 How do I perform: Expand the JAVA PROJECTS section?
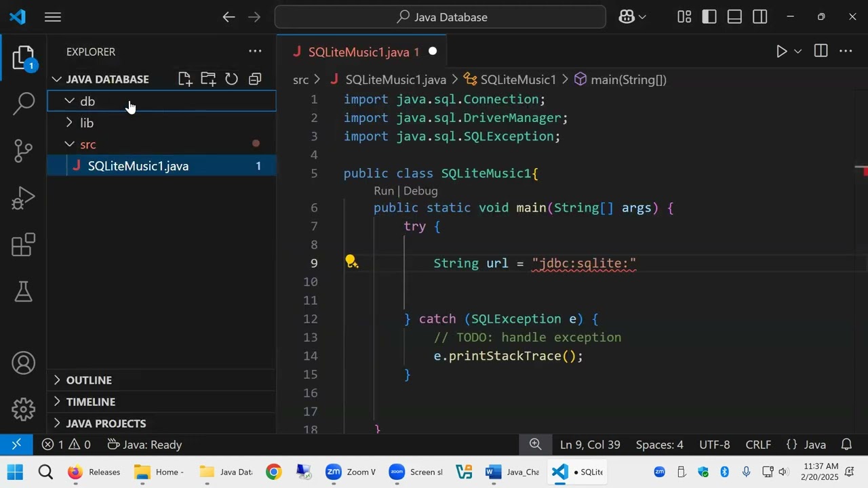pyautogui.click(x=57, y=424)
